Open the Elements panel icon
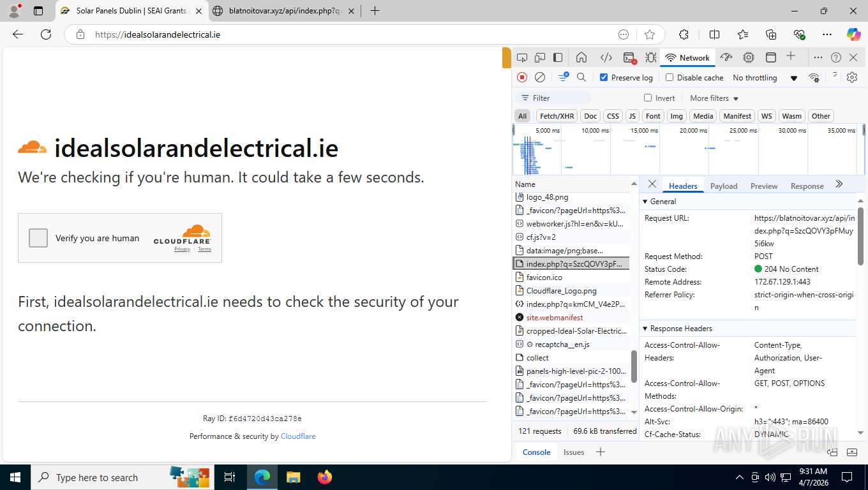Screen dimensions: 868x490 pyautogui.click(x=606, y=57)
